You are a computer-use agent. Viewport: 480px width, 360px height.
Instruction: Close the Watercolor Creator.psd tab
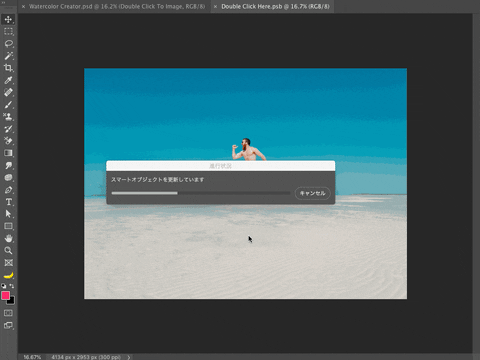(x=23, y=6)
